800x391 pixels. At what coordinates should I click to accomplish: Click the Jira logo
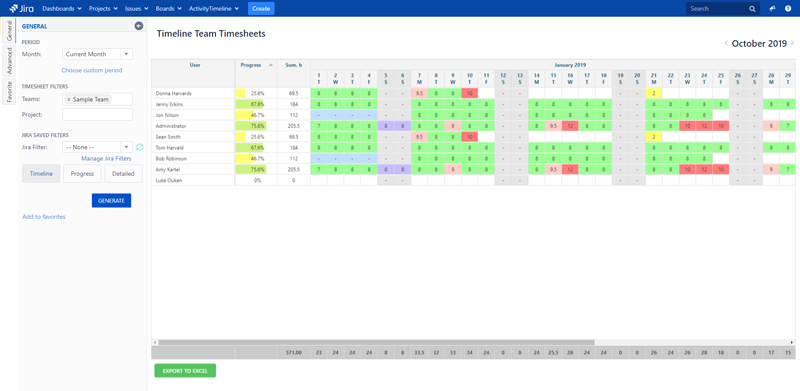21,9
